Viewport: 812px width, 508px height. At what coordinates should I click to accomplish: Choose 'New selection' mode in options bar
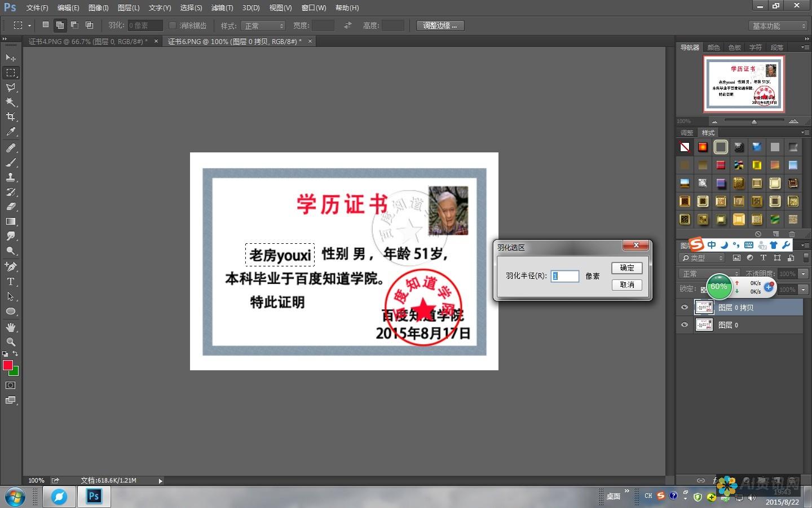(46, 25)
